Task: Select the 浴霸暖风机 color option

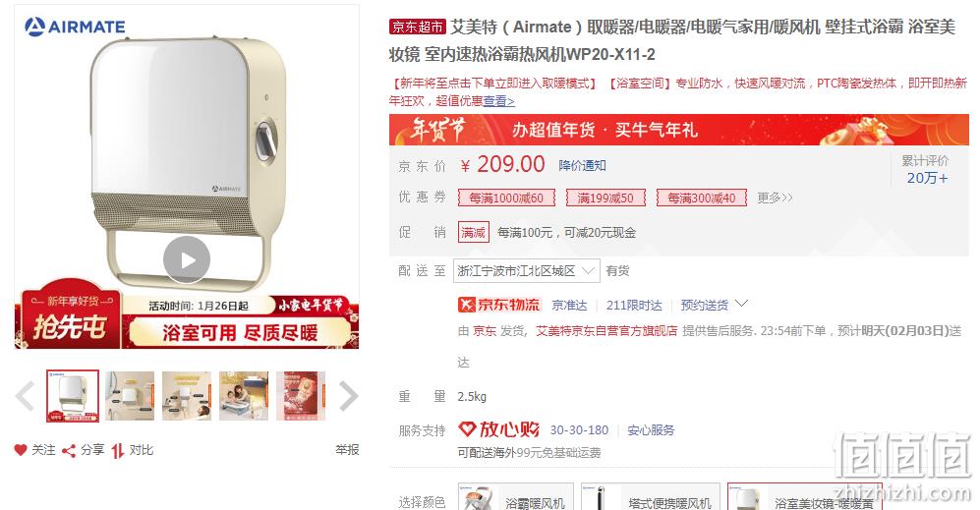Action: point(516,497)
